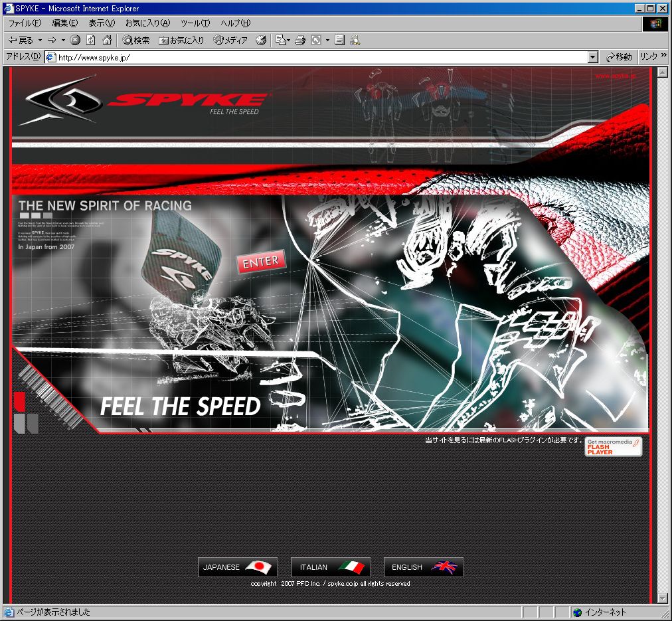
Task: Click the size toolbar icon left of the small arrow
Action: pos(316,41)
